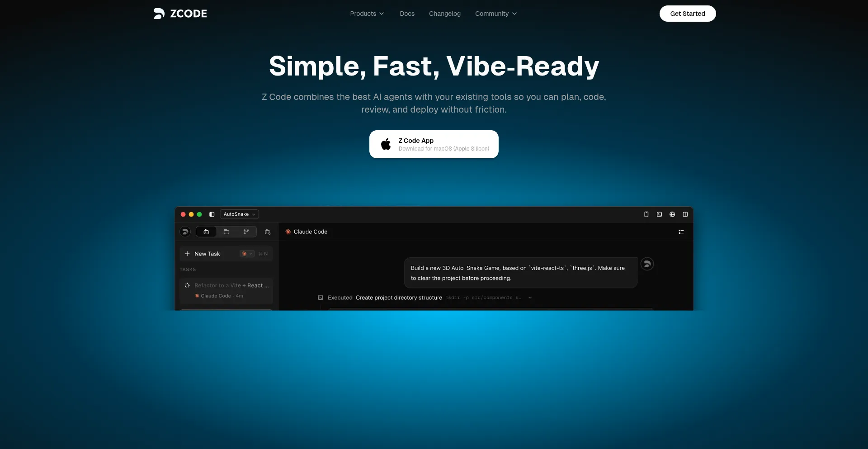Switch to the git branch tab
The image size is (868, 449).
[x=246, y=232]
